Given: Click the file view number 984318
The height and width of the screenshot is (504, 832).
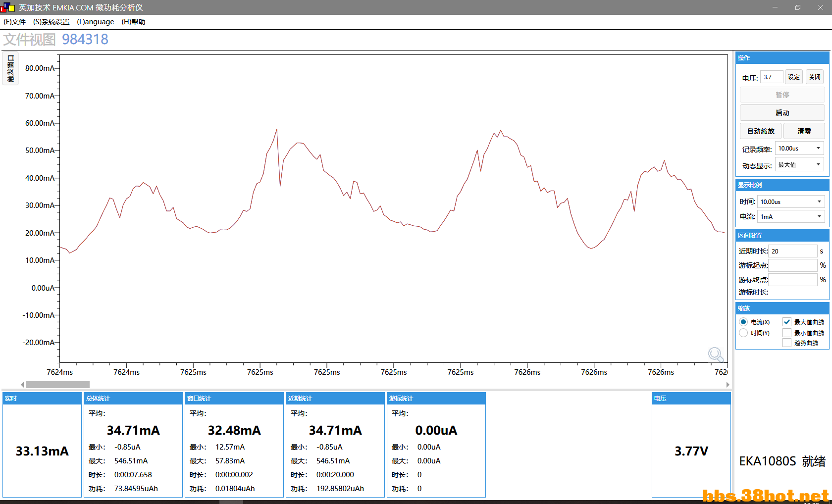Looking at the screenshot, I should (85, 39).
